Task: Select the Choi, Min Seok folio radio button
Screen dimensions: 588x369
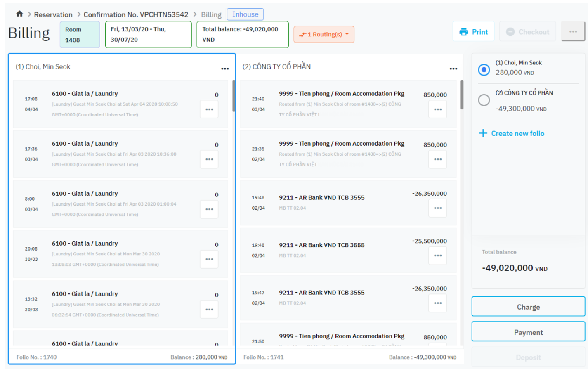Action: (x=484, y=70)
